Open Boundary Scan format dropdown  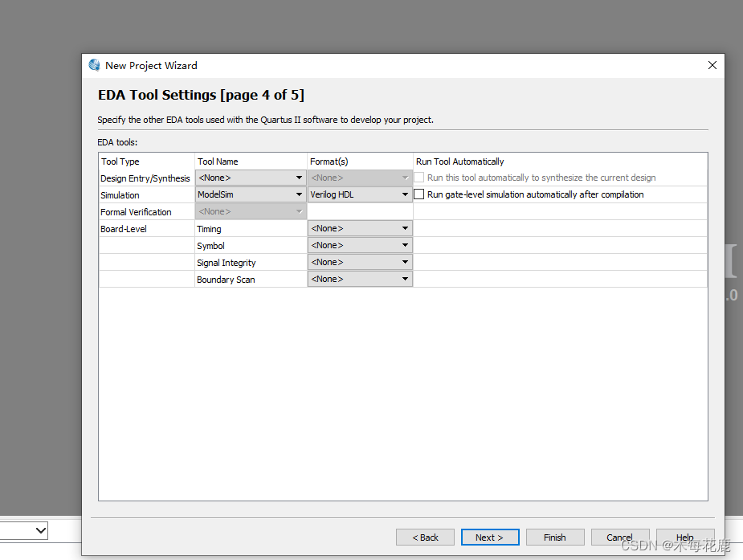tap(360, 279)
